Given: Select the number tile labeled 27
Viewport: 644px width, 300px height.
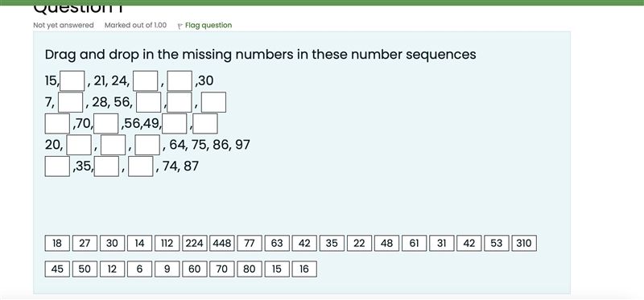Looking at the screenshot, I should tap(85, 244).
